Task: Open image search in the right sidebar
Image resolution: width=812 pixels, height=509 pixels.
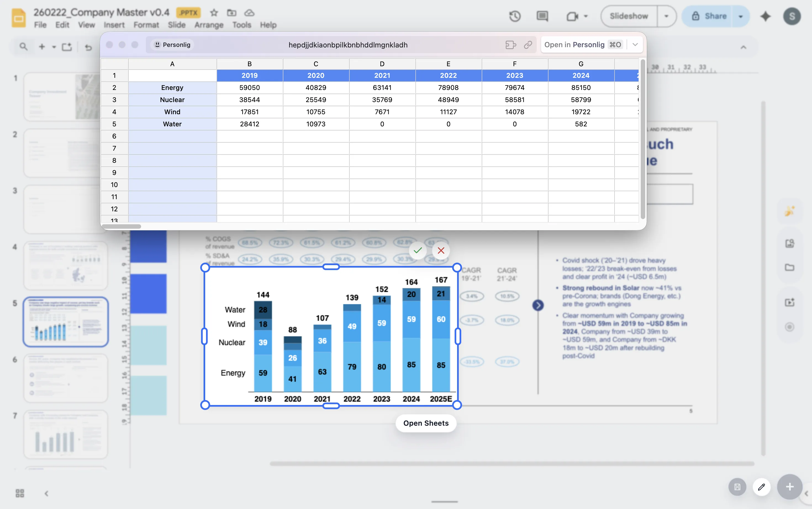Action: [x=790, y=243]
